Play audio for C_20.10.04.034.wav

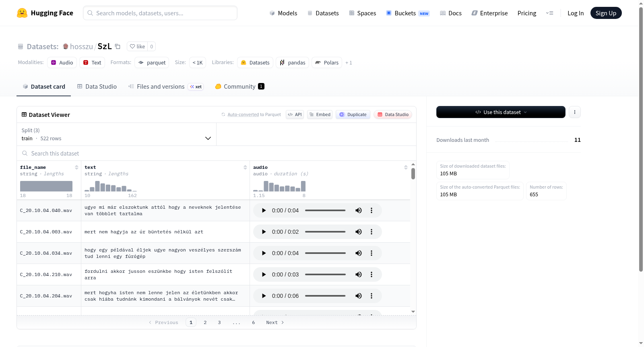pyautogui.click(x=264, y=253)
